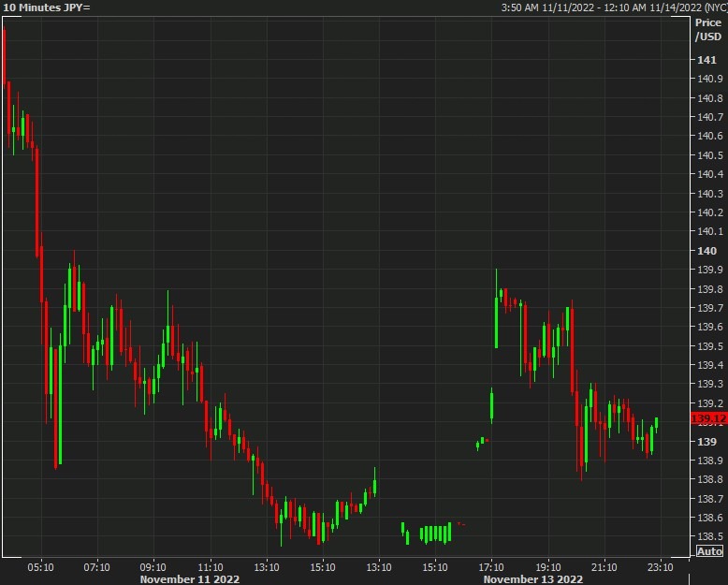Click the date range text at top right

pyautogui.click(x=614, y=7)
